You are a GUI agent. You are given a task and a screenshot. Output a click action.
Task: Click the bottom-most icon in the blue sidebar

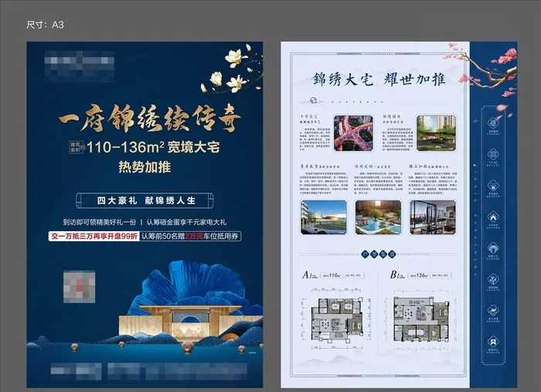tap(492, 341)
